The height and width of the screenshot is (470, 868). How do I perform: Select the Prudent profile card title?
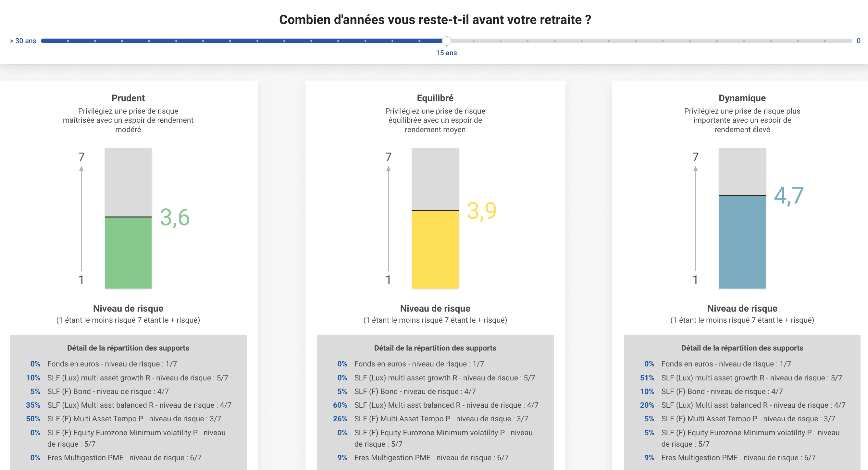[x=128, y=98]
